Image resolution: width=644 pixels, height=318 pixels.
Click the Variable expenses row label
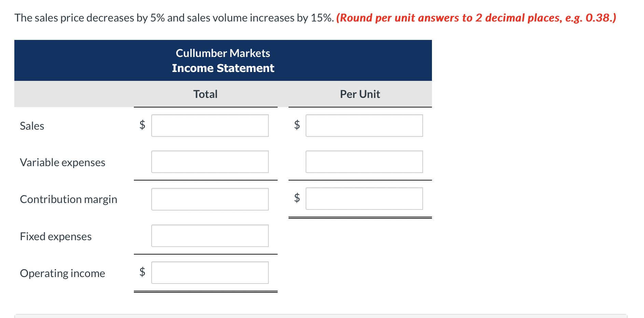(x=62, y=162)
